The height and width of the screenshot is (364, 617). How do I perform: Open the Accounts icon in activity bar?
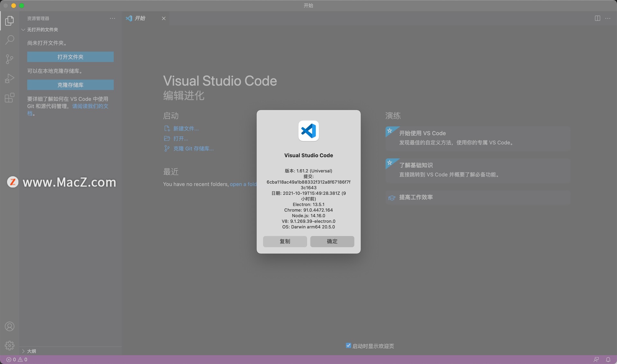[10, 326]
